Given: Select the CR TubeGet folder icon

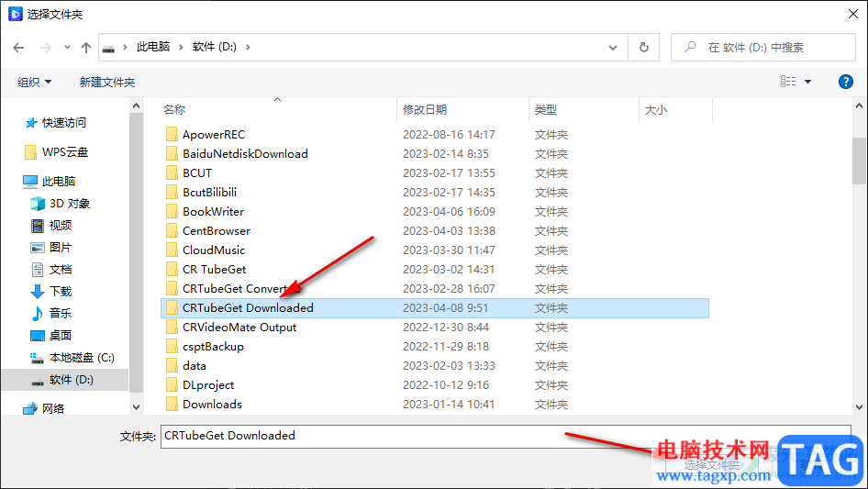Looking at the screenshot, I should (172, 270).
